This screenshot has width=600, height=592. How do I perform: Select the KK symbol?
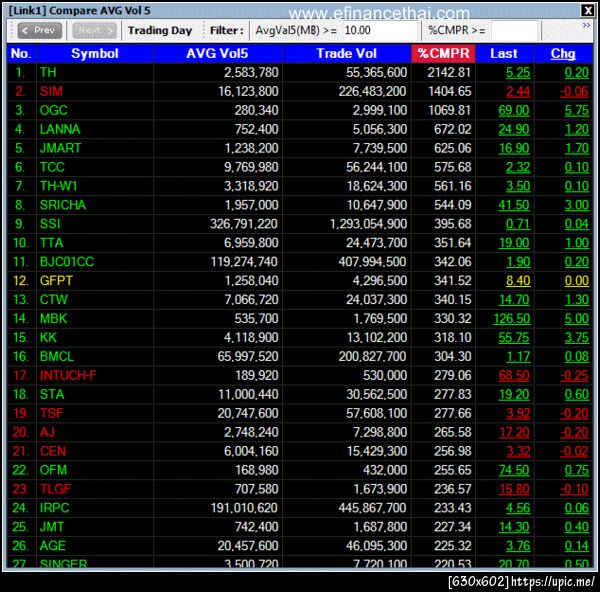[48, 338]
